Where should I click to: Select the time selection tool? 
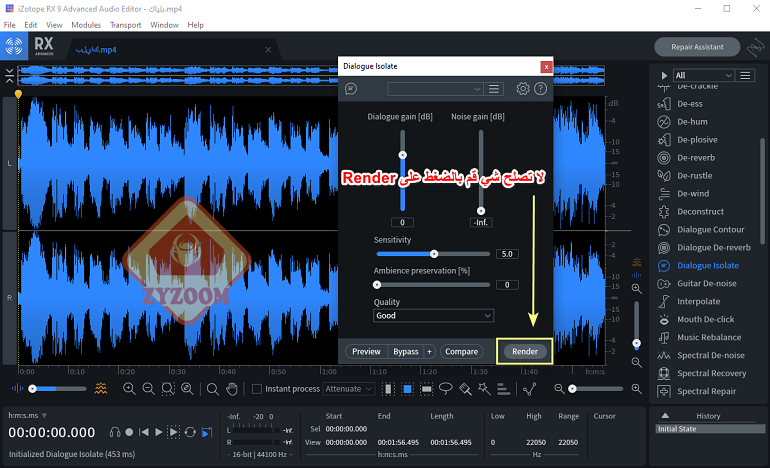(x=388, y=389)
